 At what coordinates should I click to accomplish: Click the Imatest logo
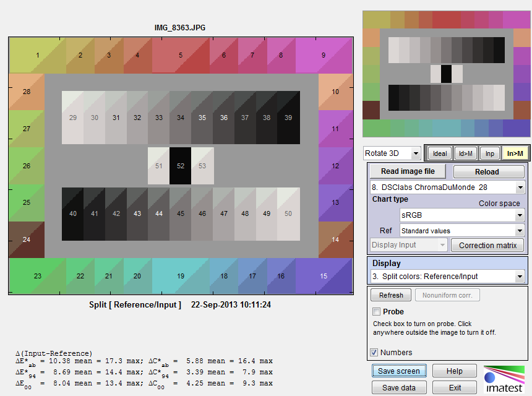(504, 379)
